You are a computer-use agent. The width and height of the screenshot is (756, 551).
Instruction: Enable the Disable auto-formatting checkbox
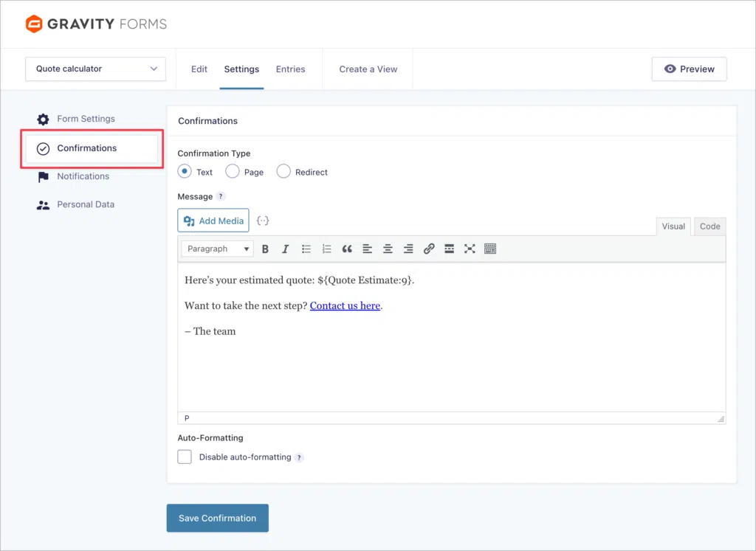pyautogui.click(x=185, y=457)
